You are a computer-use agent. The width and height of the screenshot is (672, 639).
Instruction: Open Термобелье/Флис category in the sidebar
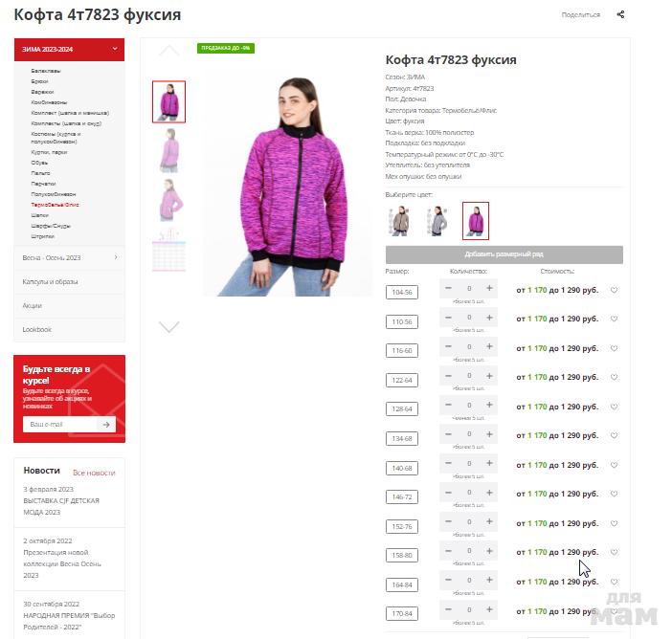(55, 205)
